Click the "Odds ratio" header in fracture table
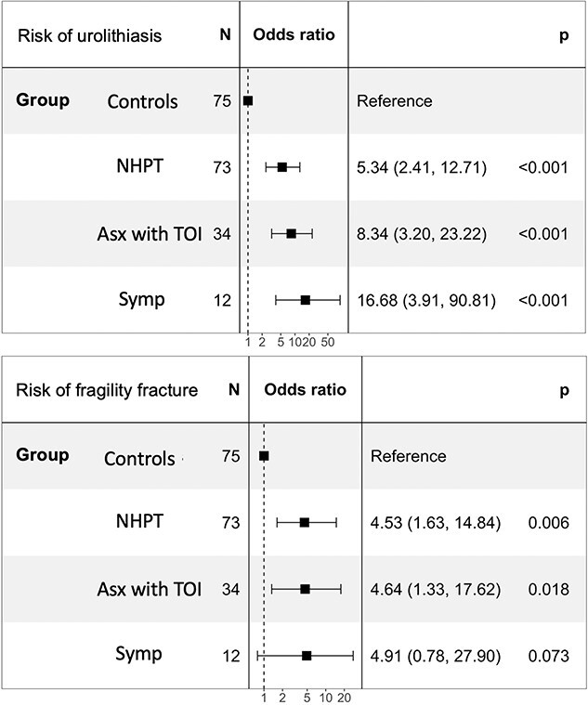The image size is (588, 705). pyautogui.click(x=306, y=390)
